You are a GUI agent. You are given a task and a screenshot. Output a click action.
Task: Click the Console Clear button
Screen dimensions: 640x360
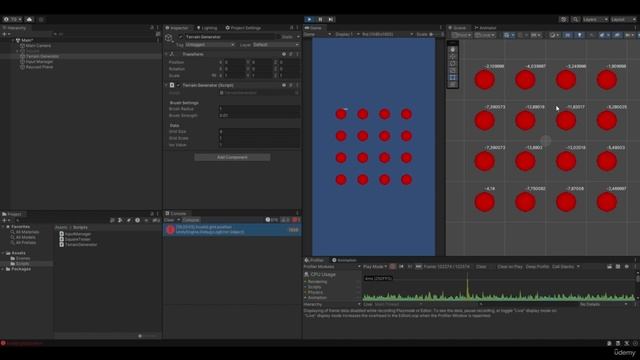(x=169, y=220)
